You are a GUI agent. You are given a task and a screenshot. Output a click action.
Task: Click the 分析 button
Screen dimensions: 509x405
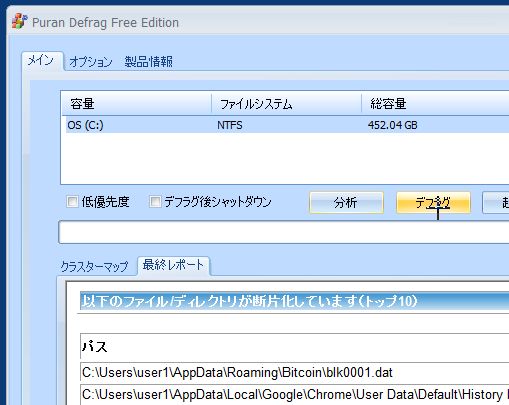[346, 202]
